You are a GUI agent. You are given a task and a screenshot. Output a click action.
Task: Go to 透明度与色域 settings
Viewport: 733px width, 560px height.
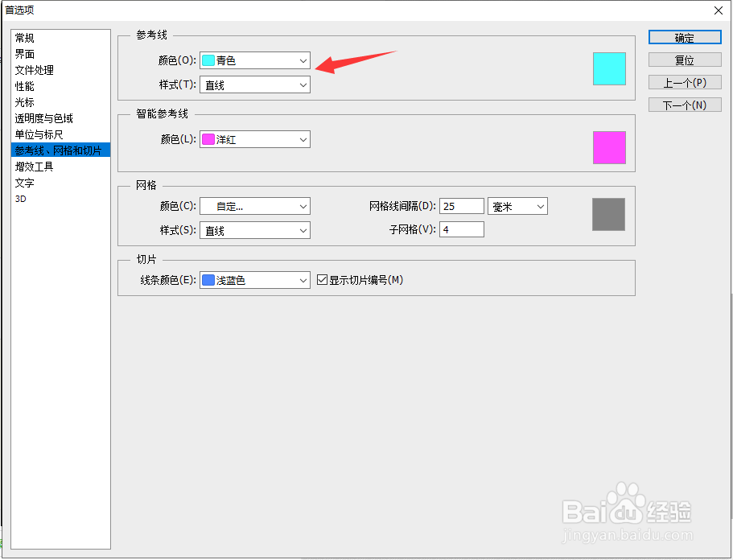click(44, 118)
